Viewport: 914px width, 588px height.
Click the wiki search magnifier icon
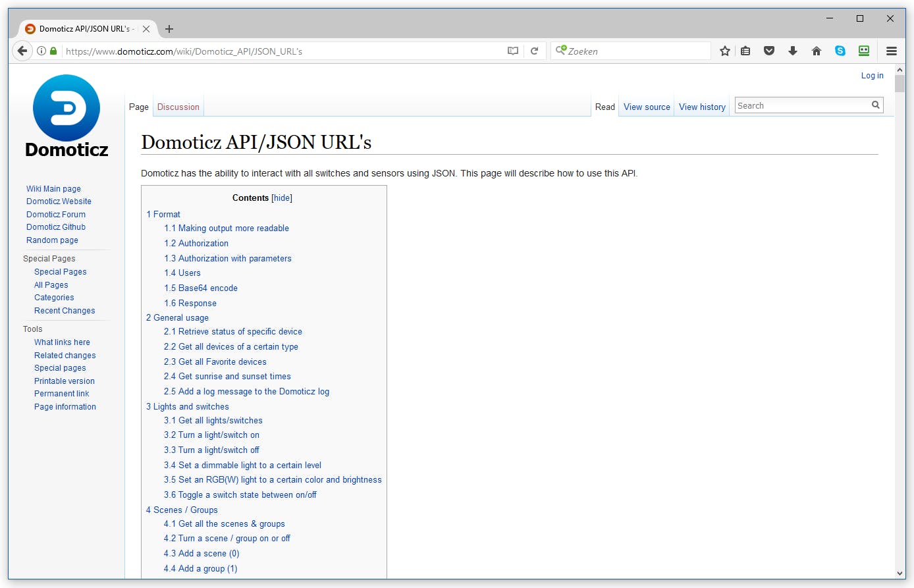(876, 105)
